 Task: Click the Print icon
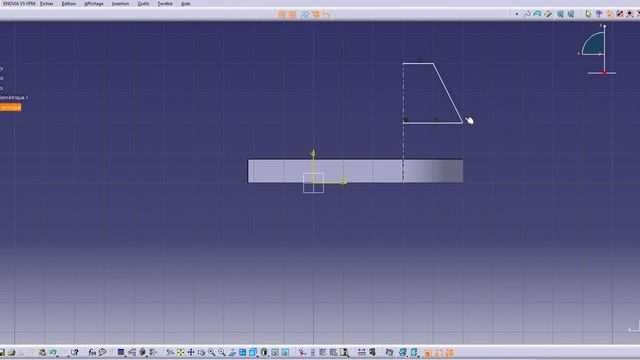(x=11, y=352)
